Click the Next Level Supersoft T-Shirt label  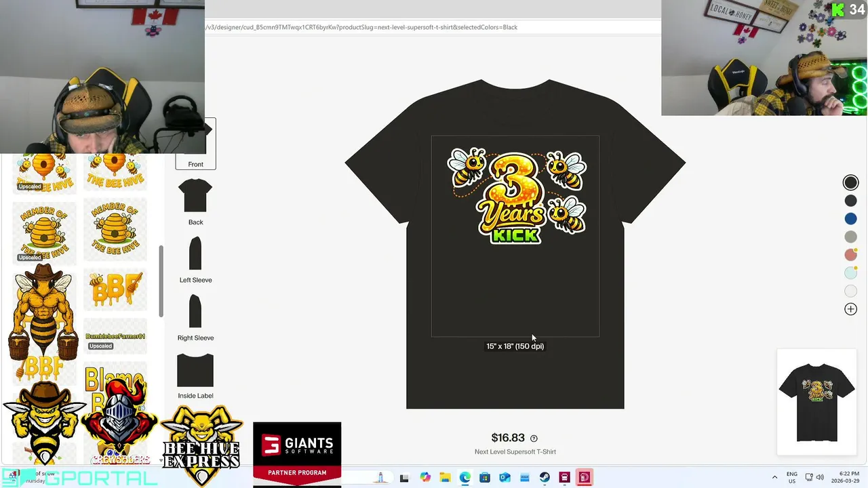tap(515, 452)
